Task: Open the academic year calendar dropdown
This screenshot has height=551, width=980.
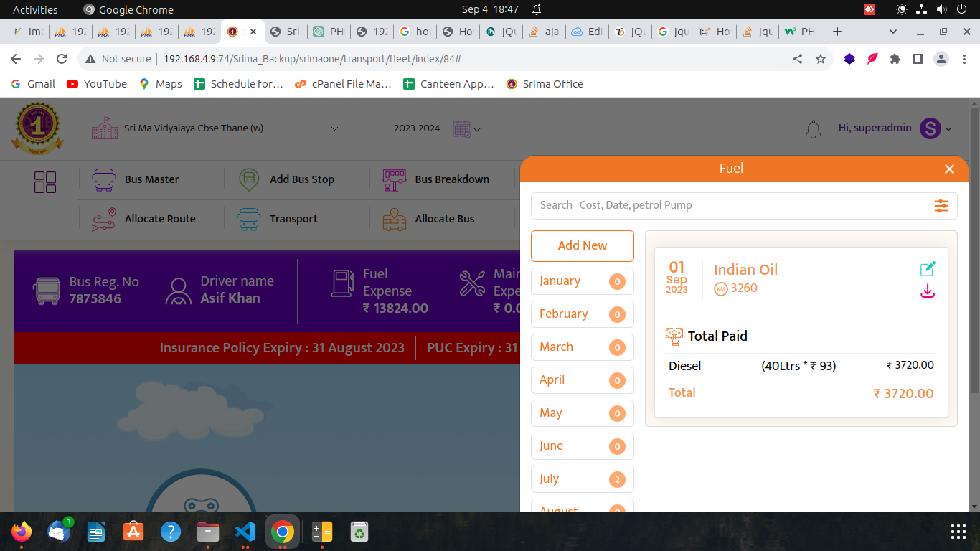Action: pyautogui.click(x=466, y=129)
